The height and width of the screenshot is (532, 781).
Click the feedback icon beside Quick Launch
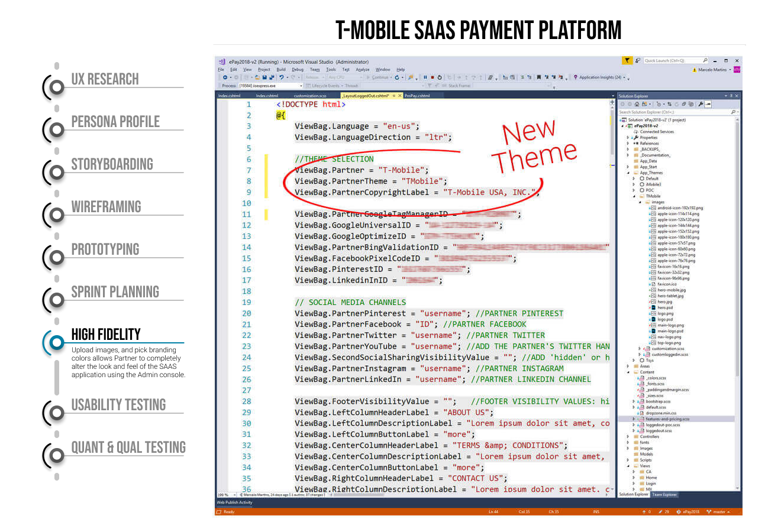638,60
